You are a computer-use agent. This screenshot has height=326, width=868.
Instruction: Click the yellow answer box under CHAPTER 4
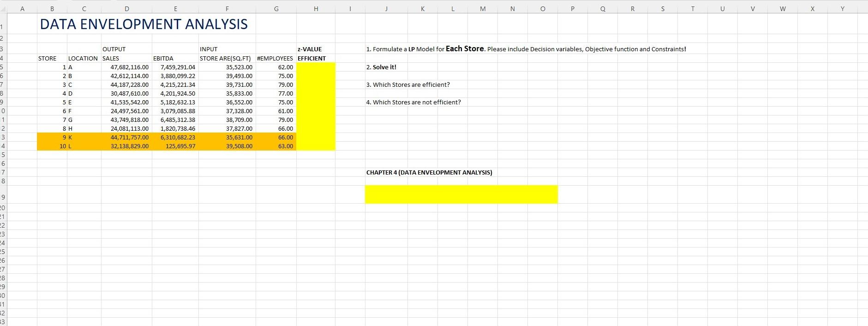[x=461, y=194]
